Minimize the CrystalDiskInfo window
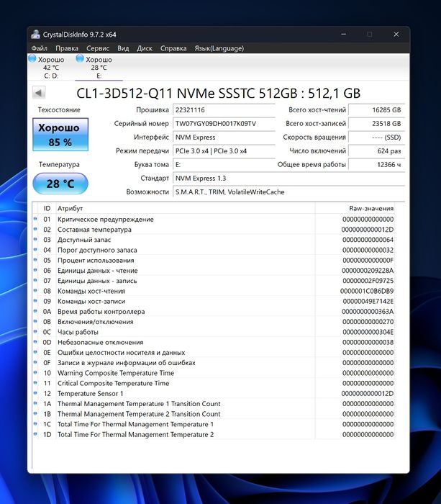The image size is (441, 504). click(343, 34)
